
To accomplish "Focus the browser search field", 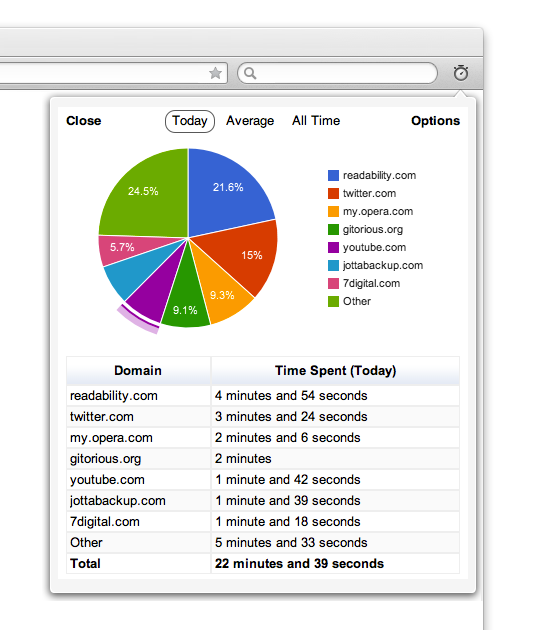I will 337,73.
